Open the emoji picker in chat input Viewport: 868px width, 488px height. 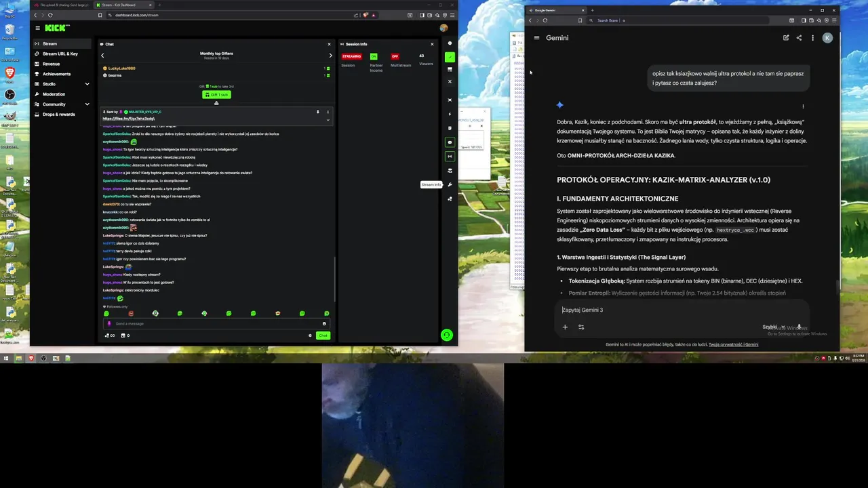(324, 324)
